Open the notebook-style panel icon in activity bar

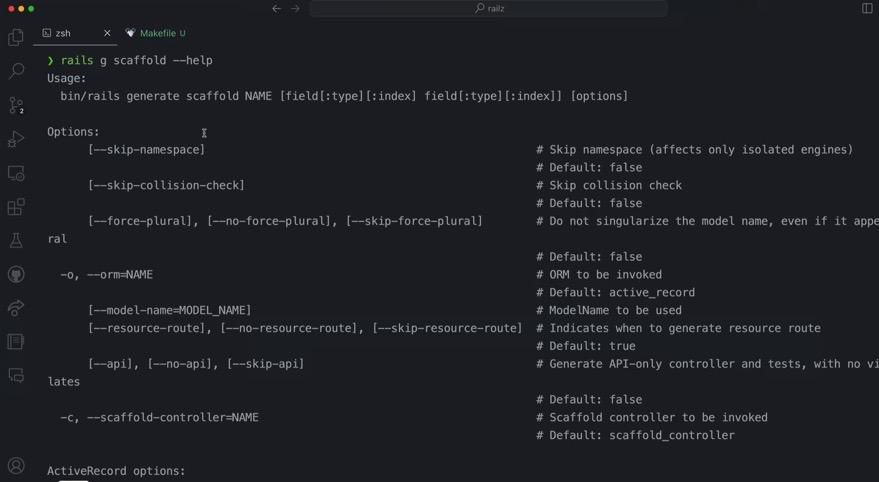click(x=16, y=342)
